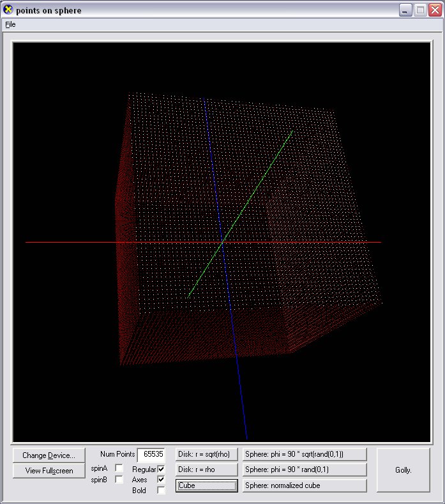Minimize the points on sphere window
The height and width of the screenshot is (504, 445).
click(405, 10)
